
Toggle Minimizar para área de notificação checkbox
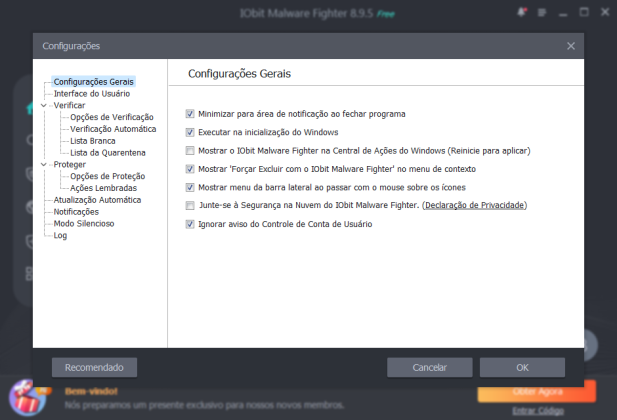click(x=190, y=114)
